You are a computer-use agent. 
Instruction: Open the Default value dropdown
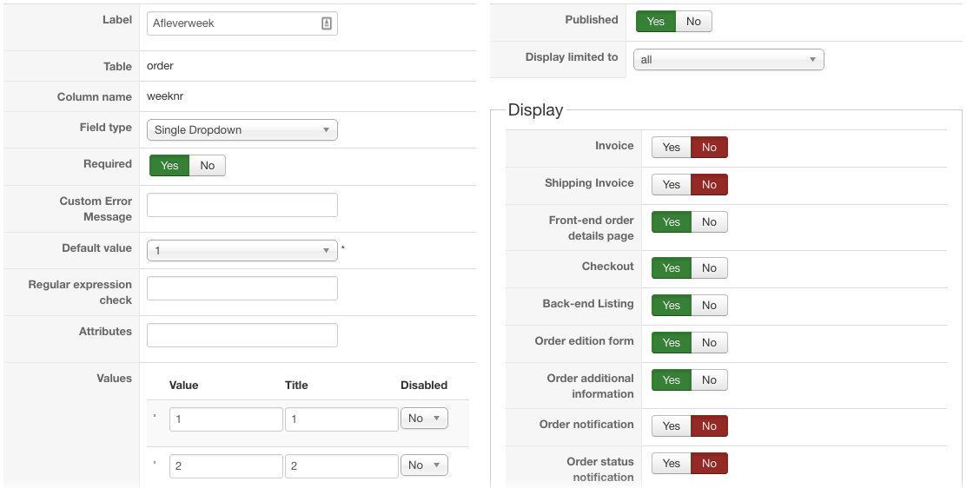click(x=242, y=251)
